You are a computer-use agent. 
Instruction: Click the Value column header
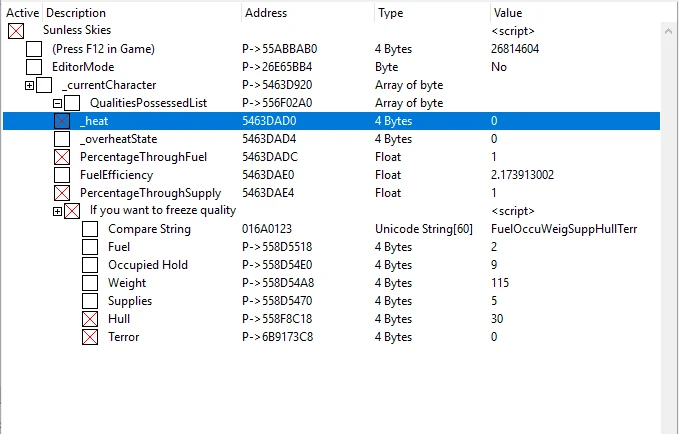pyautogui.click(x=507, y=13)
